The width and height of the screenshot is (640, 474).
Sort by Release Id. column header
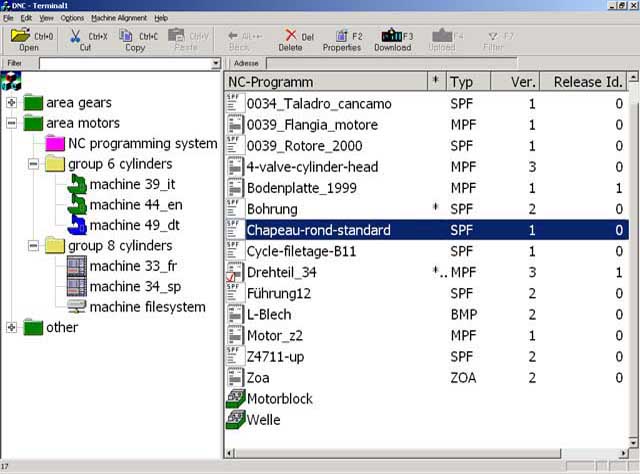(583, 82)
